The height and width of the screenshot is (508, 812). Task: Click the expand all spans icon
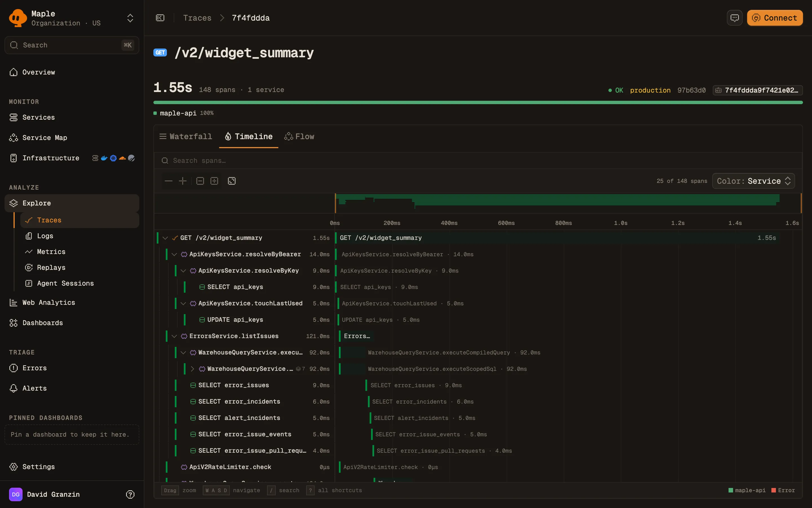214,181
